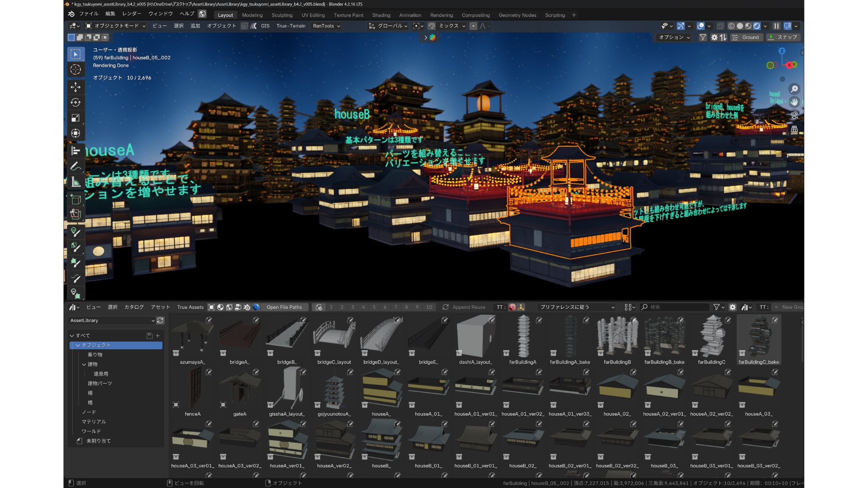Open the object mode dropdown
This screenshot has width=868, height=488.
pos(116,26)
